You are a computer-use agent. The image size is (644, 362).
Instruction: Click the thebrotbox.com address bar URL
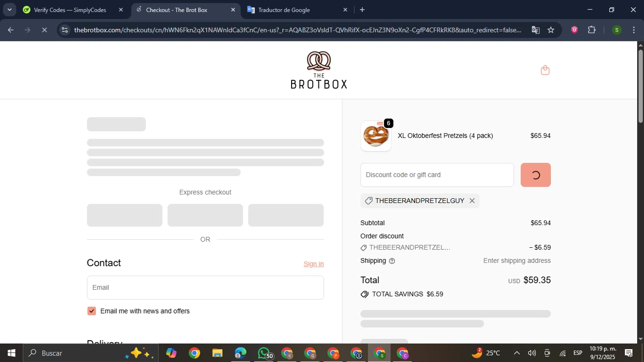coord(298,30)
